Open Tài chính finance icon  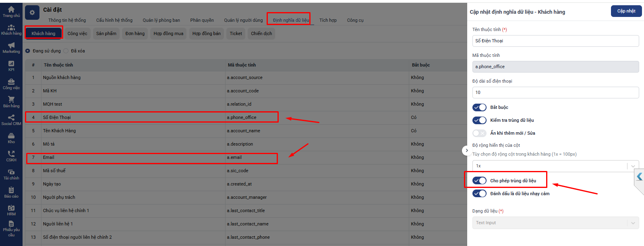click(11, 172)
